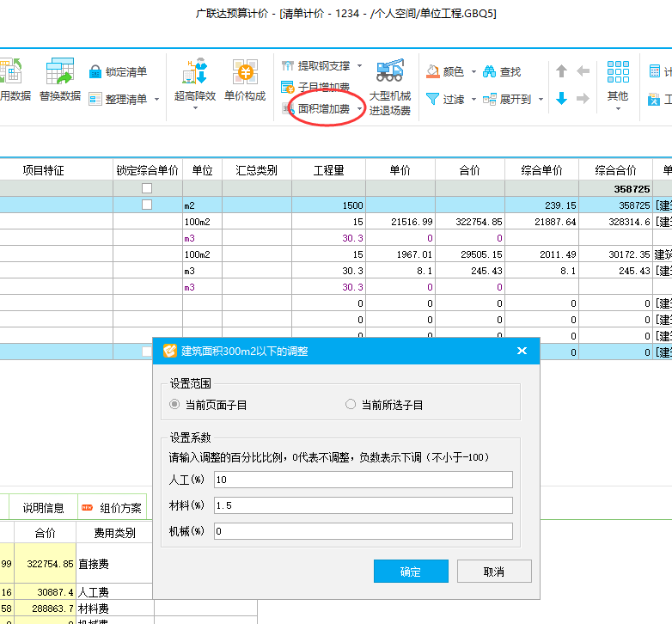The image size is (672, 624).
Task: Click the 子目增加费 icon
Action: tap(288, 87)
